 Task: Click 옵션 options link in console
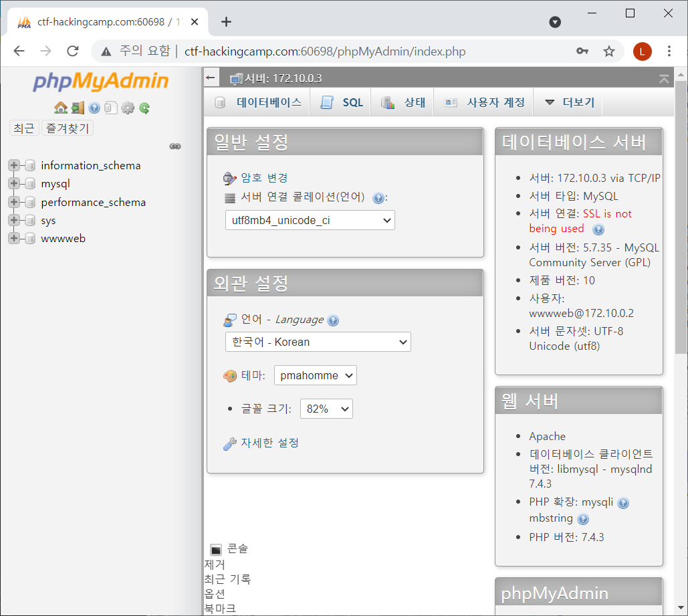point(215,594)
